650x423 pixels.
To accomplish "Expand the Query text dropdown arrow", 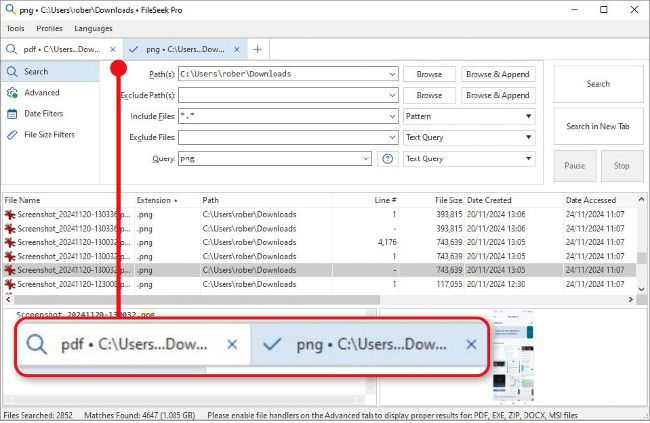I will (x=371, y=159).
